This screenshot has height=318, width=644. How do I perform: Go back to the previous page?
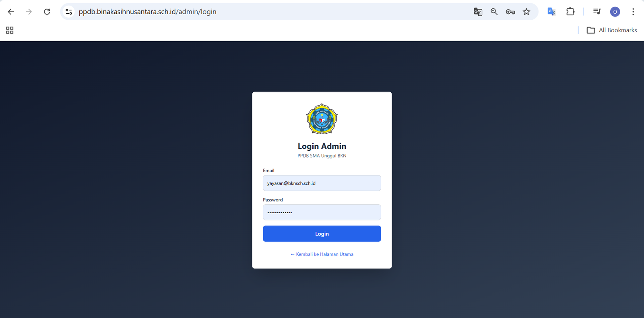pos(11,12)
